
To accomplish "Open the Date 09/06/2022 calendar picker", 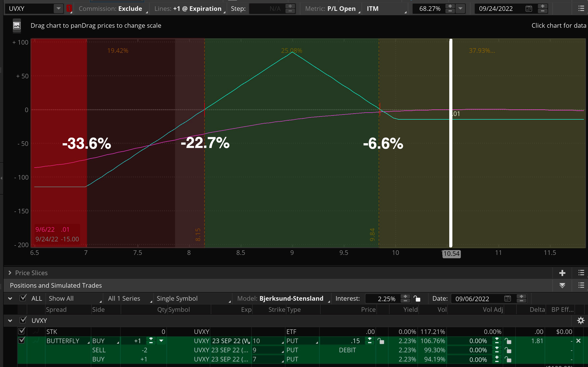I will coord(507,298).
